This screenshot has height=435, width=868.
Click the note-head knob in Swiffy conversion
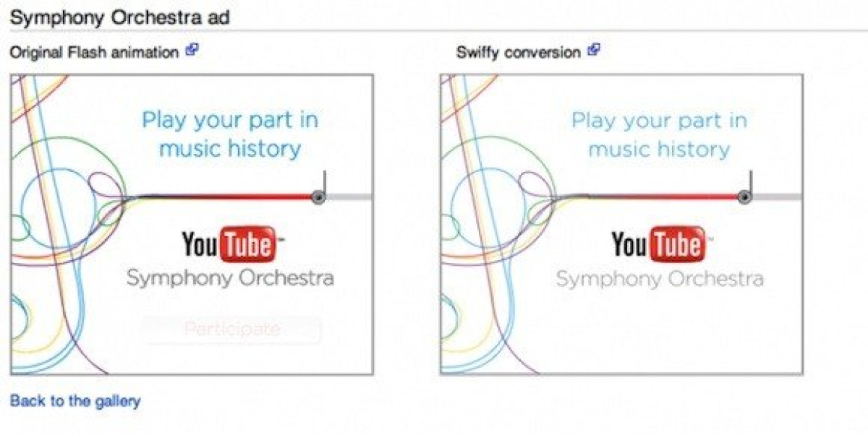tap(744, 197)
